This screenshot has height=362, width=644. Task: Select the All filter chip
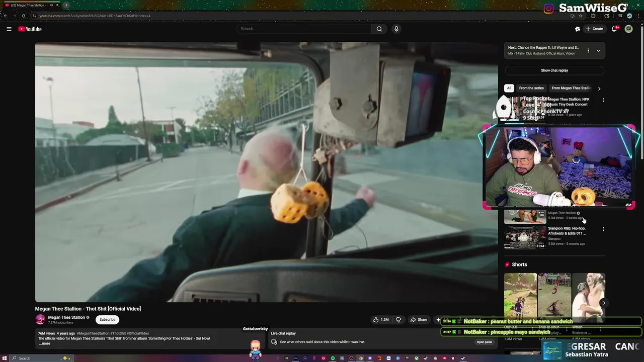pos(509,88)
